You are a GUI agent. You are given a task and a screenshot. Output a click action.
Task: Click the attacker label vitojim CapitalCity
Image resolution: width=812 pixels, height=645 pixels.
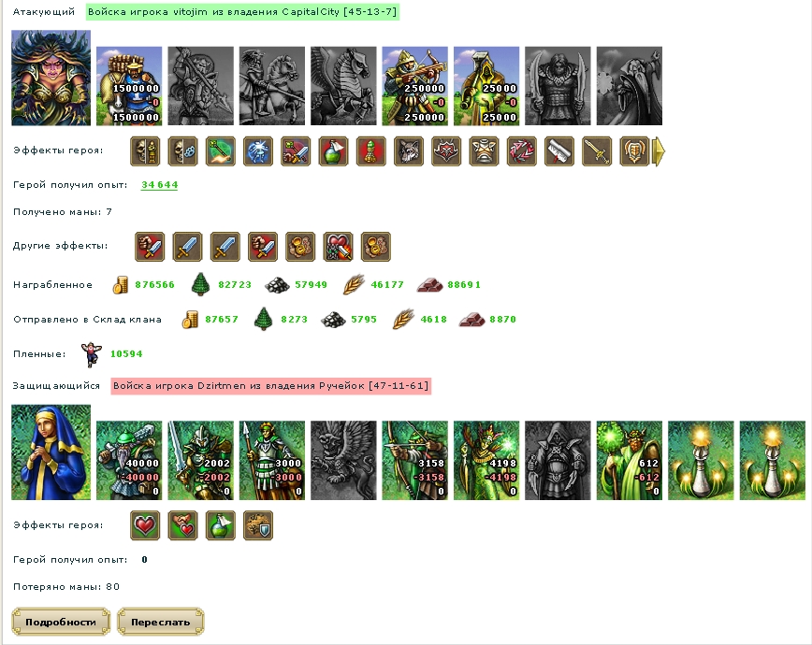[242, 12]
